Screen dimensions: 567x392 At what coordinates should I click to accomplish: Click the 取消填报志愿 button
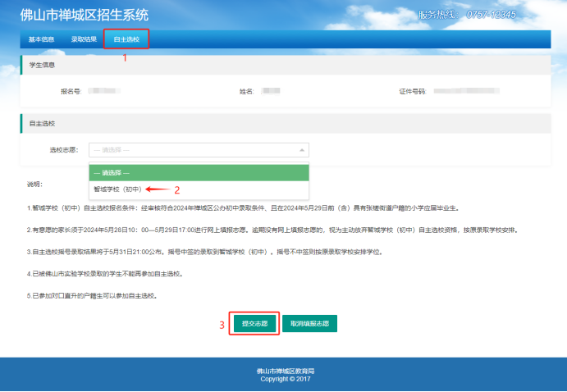coord(309,323)
